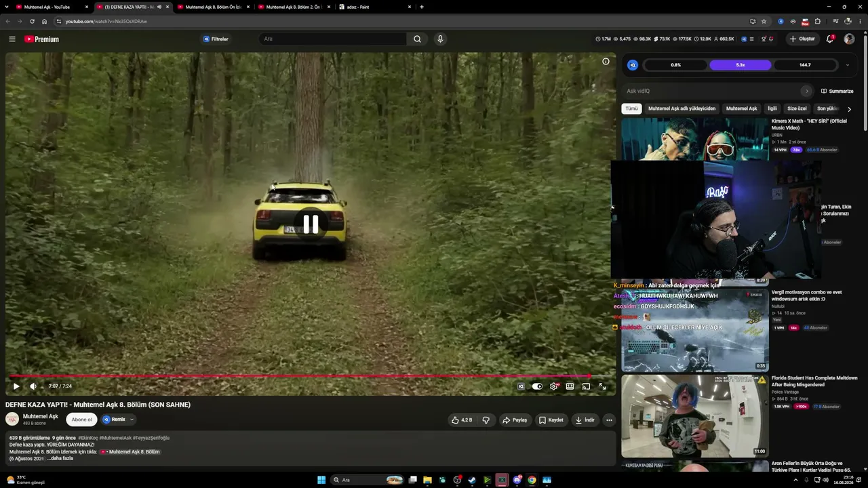Go to browser home page
Viewport: 868px width, 488px height.
45,21
